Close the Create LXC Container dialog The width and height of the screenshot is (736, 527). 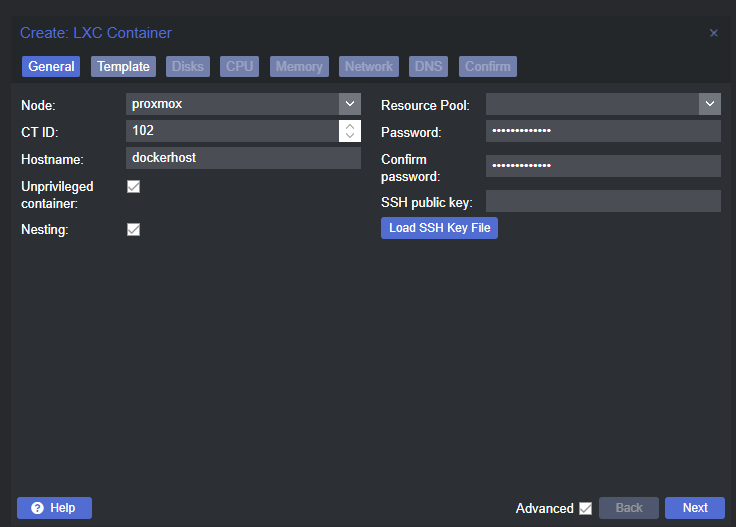pyautogui.click(x=713, y=33)
